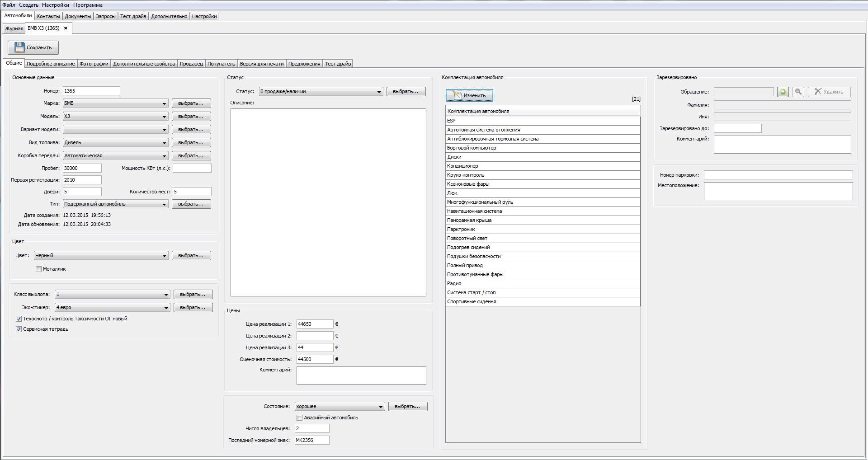Expand the Класс выхлопа dropdown
Screen dimensions: 868x460
(113, 295)
